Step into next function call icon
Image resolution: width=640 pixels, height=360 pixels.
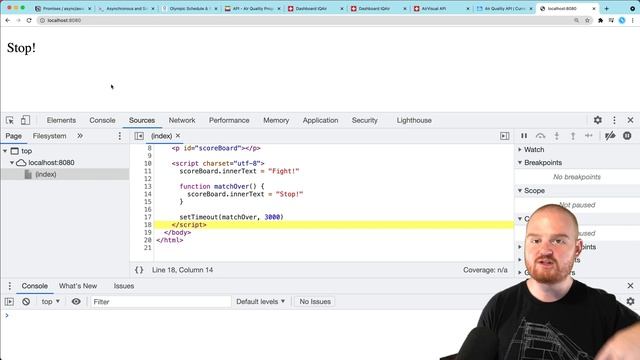coord(557,136)
